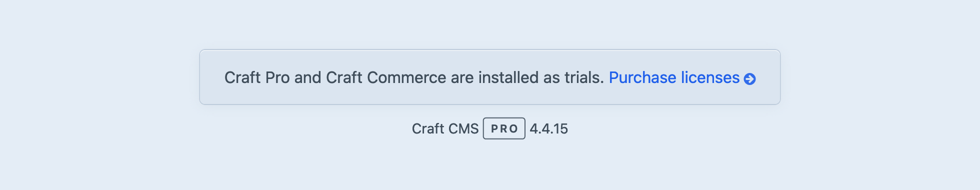Click the word CMS in the footer

click(x=463, y=128)
